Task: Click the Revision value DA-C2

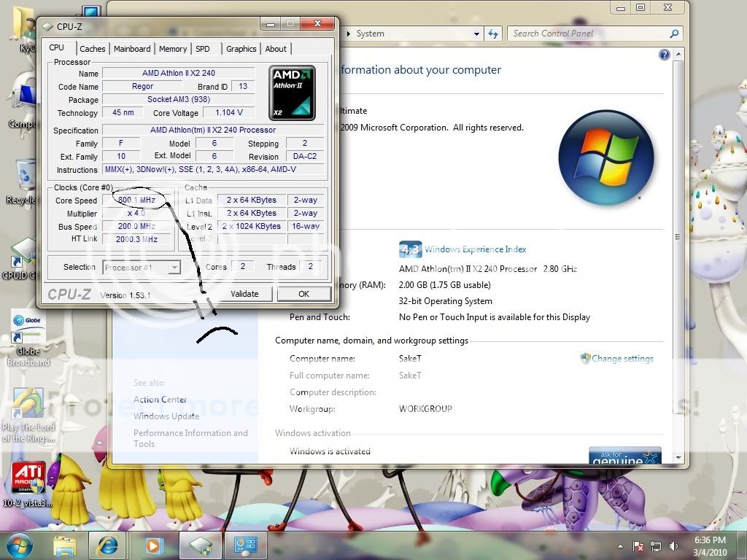Action: [305, 156]
